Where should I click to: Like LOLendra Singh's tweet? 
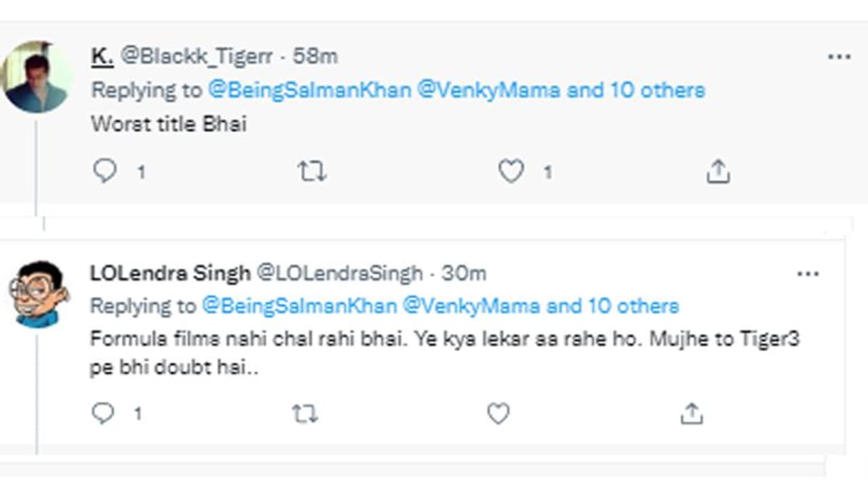(498, 413)
